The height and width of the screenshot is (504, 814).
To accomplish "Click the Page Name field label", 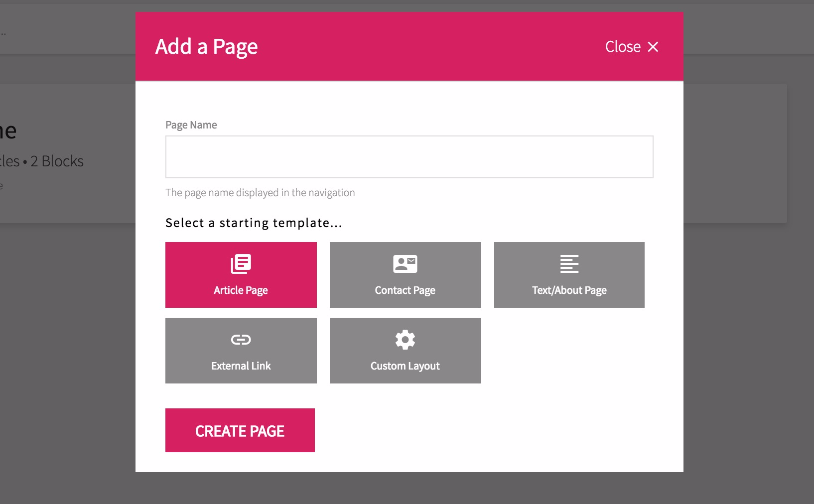I will click(x=191, y=125).
